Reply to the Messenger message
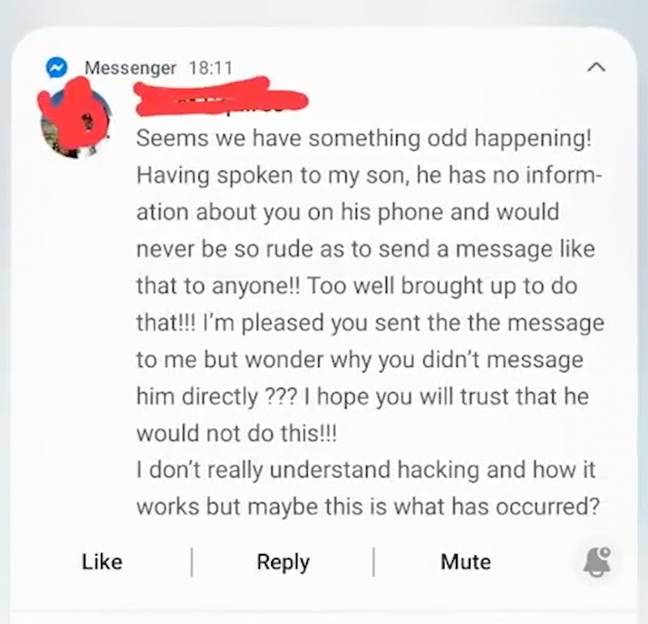Viewport: 648px width, 624px height. click(x=283, y=562)
